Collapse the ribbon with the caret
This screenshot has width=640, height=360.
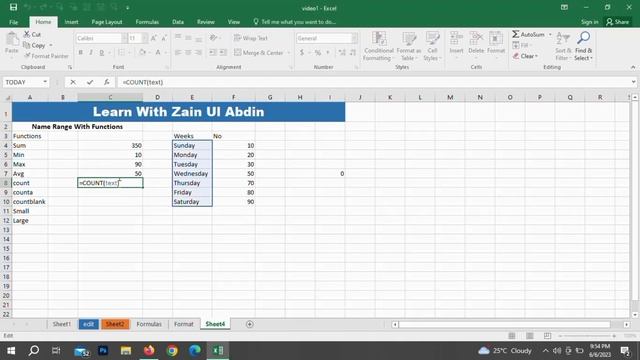(x=633, y=67)
